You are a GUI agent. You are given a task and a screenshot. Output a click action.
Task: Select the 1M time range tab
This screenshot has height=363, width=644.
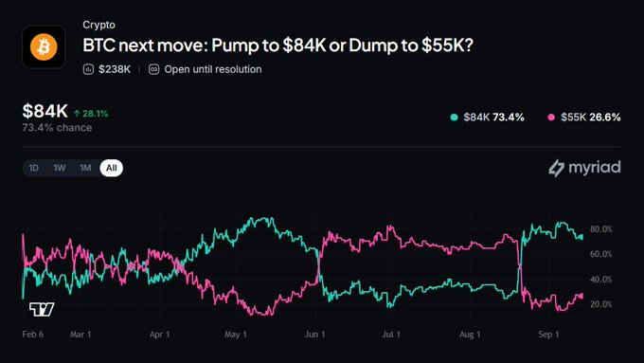click(x=85, y=168)
